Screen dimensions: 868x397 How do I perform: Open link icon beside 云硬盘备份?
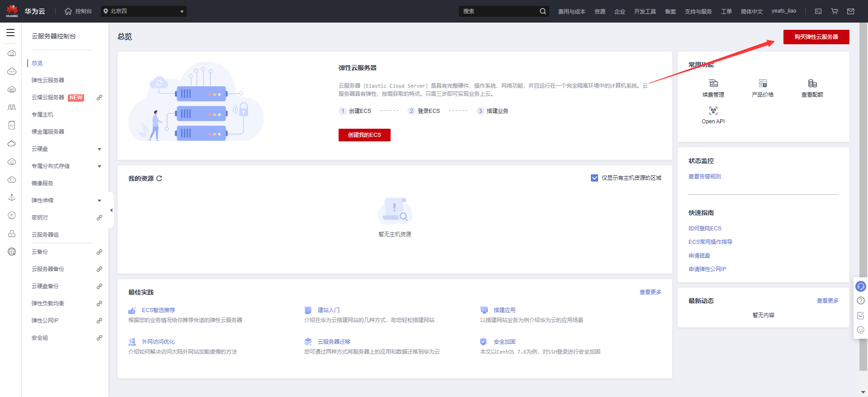(x=99, y=286)
